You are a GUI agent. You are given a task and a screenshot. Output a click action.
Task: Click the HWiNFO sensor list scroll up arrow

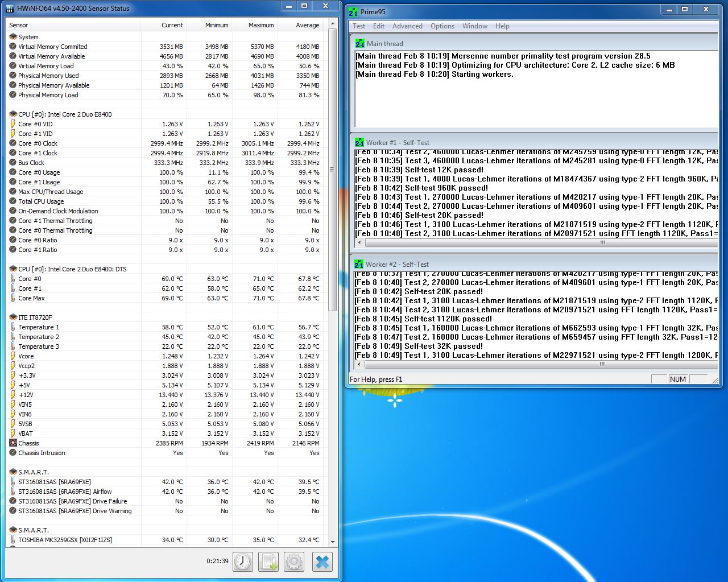pyautogui.click(x=333, y=24)
